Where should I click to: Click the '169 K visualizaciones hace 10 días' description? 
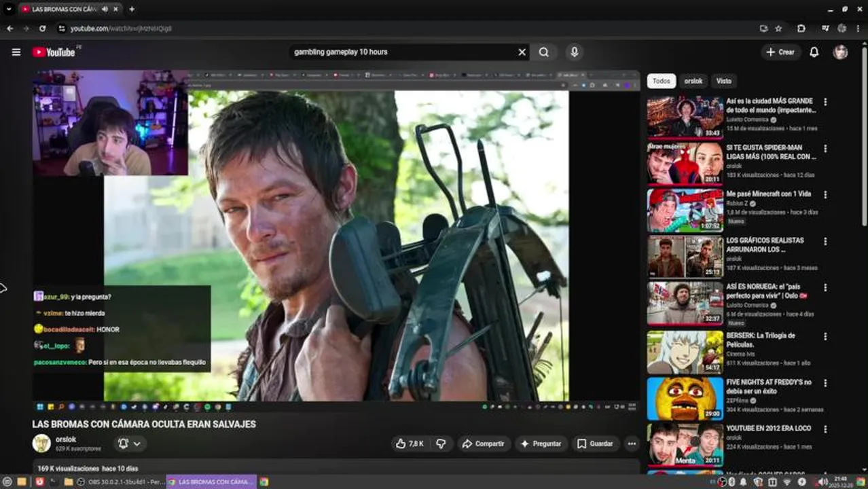coord(88,469)
